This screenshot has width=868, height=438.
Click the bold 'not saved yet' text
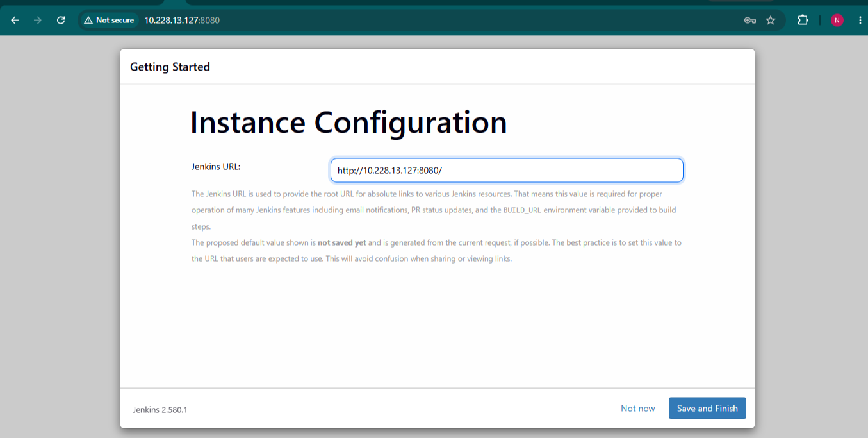[342, 243]
